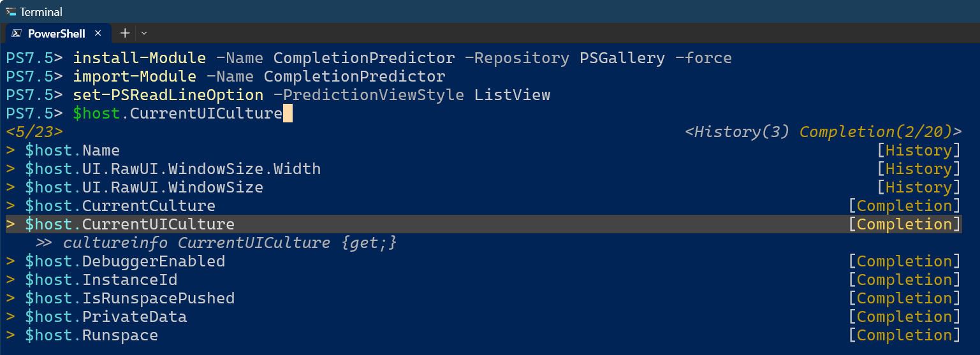Screen dimensions: 980x355
Task: Click the Terminal app icon in title bar
Action: (11, 11)
